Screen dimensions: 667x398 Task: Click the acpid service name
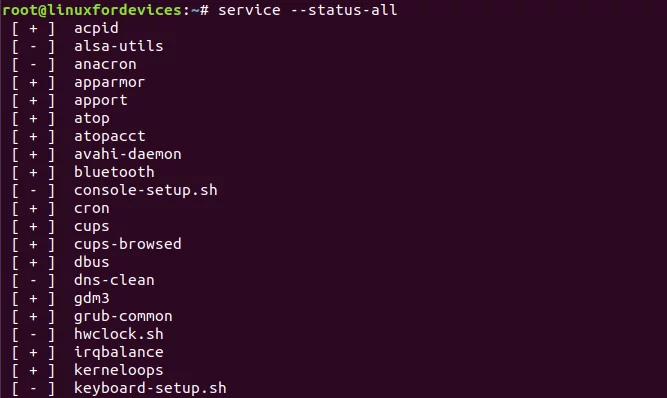point(96,28)
